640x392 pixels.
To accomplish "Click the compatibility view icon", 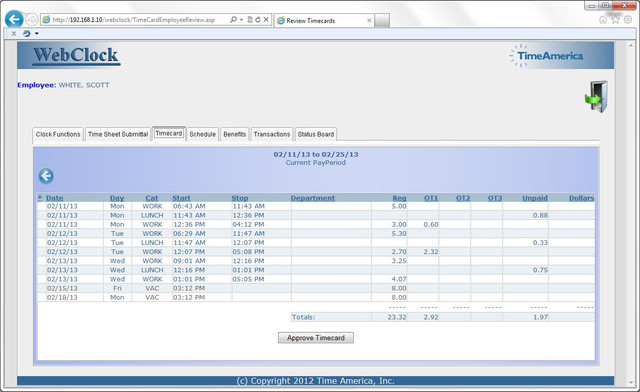I will tap(250, 19).
